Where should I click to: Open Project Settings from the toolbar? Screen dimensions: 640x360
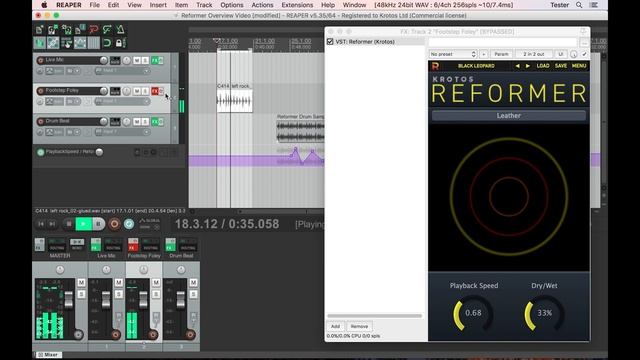80,29
